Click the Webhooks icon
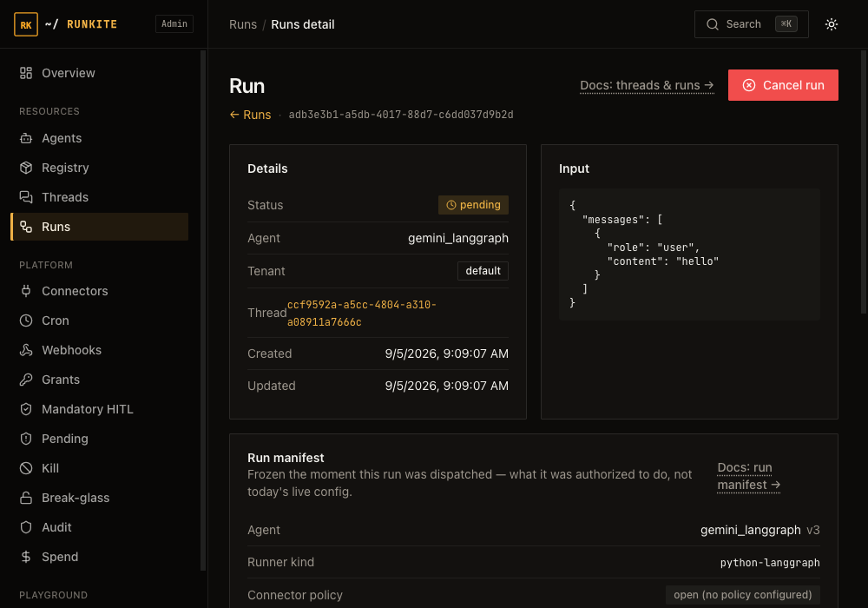 coord(26,350)
